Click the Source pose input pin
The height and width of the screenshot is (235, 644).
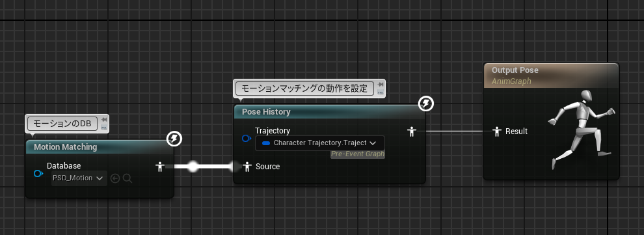point(247,167)
